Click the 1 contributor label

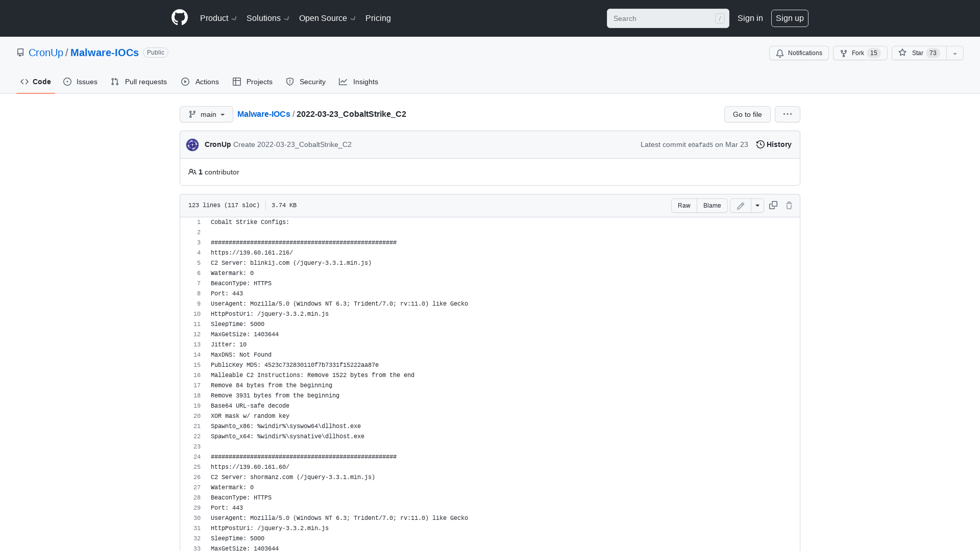214,172
